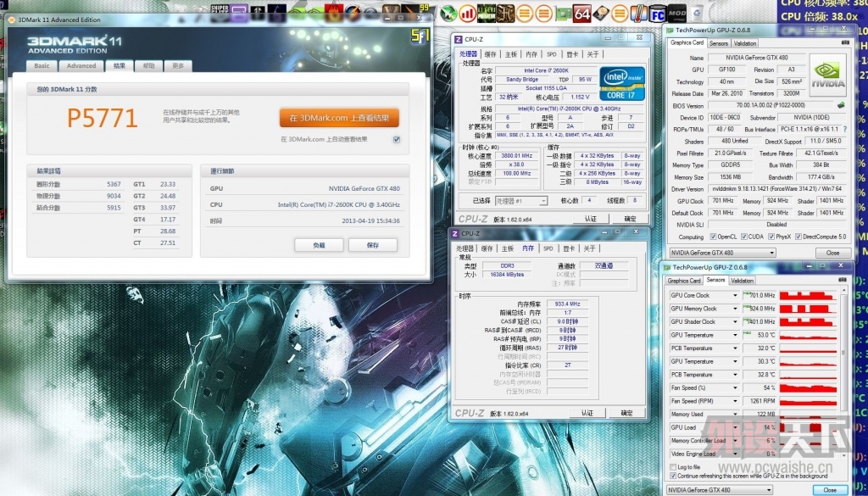This screenshot has width=868, height=496.
Task: Click the 负载 button in 3DMark 11
Action: [x=319, y=245]
